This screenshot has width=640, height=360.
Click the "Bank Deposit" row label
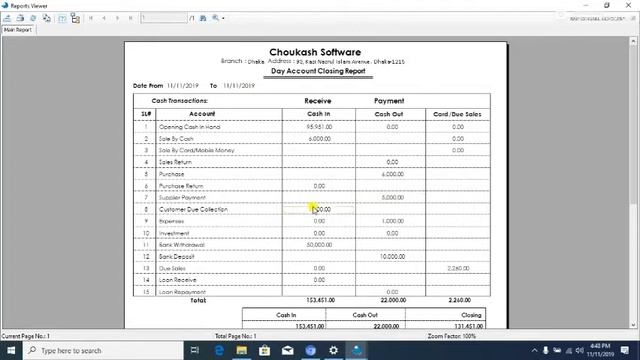(176, 257)
